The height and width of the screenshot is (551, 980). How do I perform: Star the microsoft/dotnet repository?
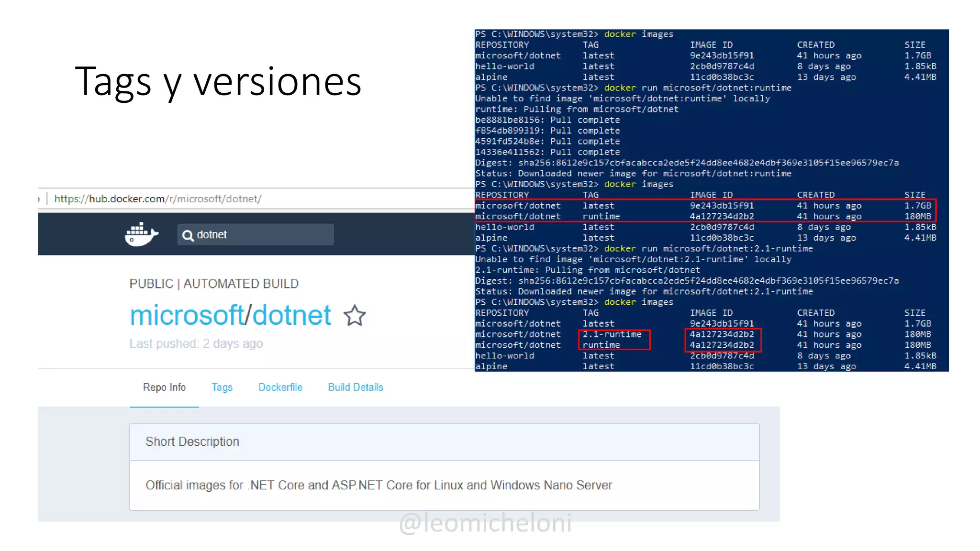click(x=355, y=316)
